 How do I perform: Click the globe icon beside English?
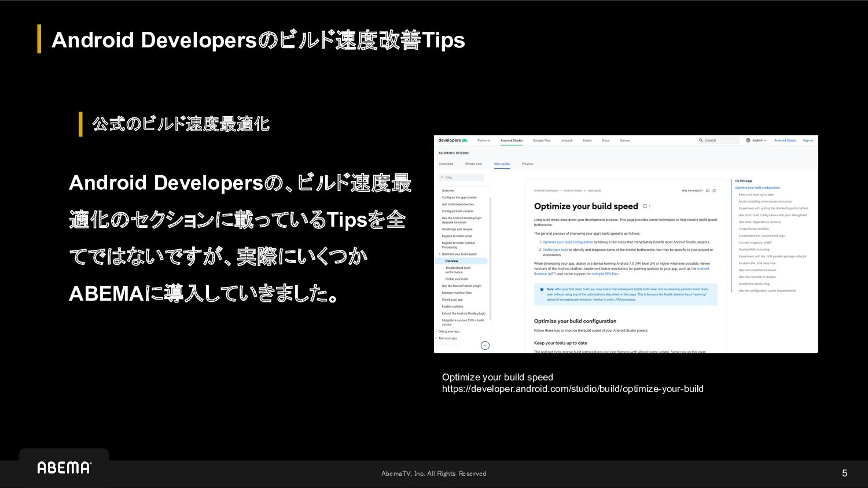748,140
